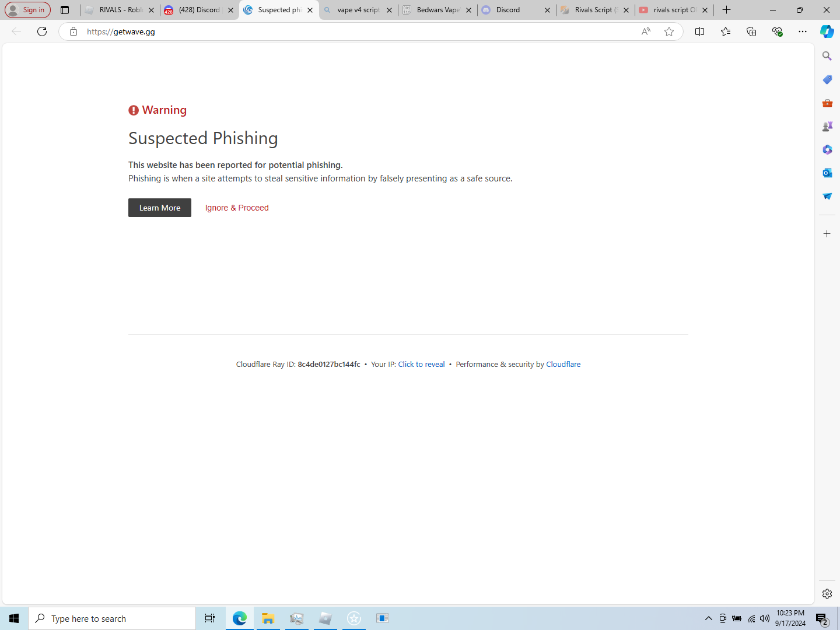Add this page to favorites

[x=669, y=32]
